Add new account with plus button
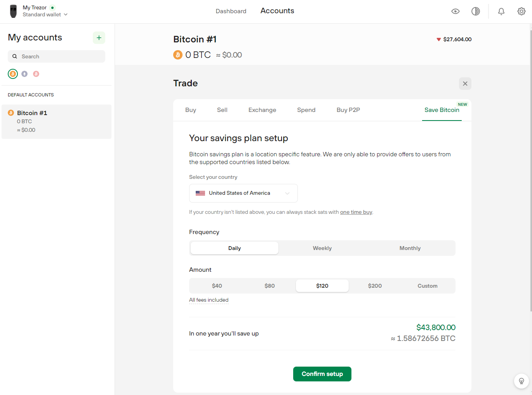The image size is (532, 395). (99, 38)
